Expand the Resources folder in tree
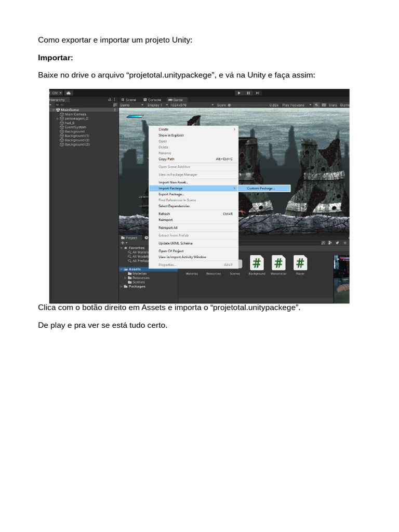Image resolution: width=399 pixels, height=532 pixels. (125, 278)
